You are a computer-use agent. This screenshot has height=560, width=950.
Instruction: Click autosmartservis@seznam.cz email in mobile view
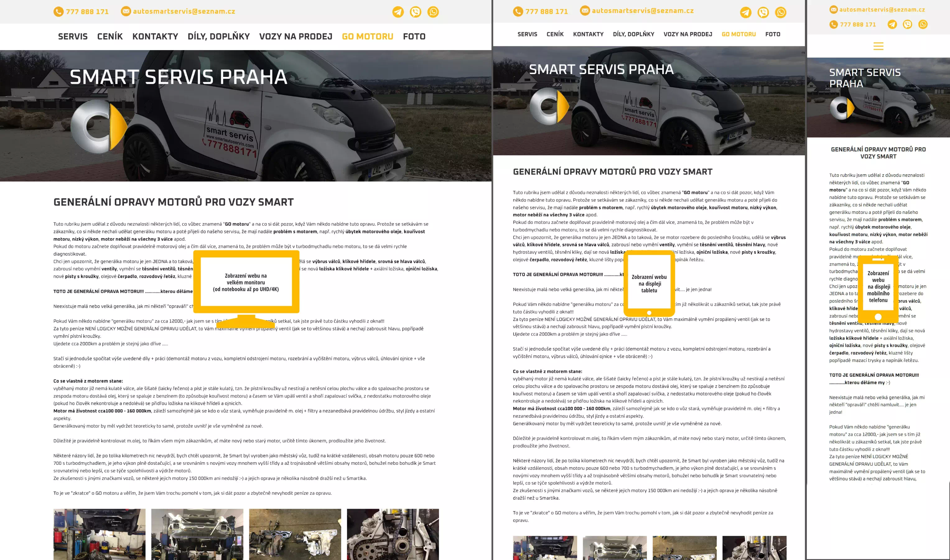[882, 9]
